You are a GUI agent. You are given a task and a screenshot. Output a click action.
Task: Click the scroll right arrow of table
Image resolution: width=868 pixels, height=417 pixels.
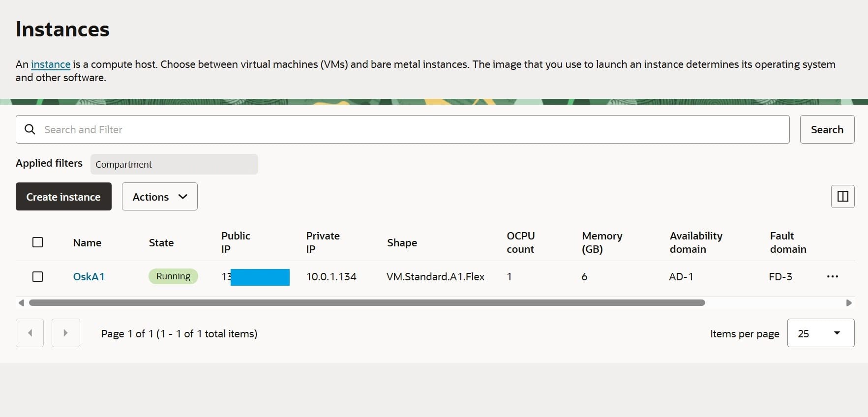849,303
